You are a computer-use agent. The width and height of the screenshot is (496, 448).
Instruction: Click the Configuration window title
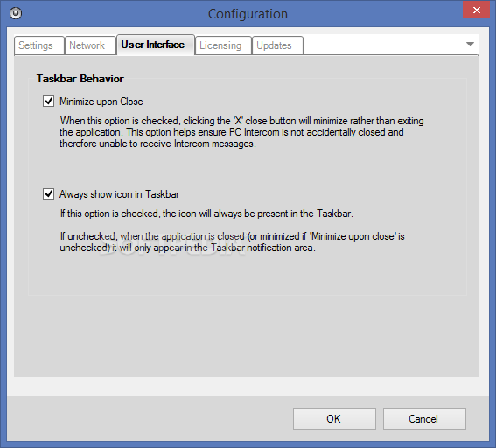tap(248, 14)
